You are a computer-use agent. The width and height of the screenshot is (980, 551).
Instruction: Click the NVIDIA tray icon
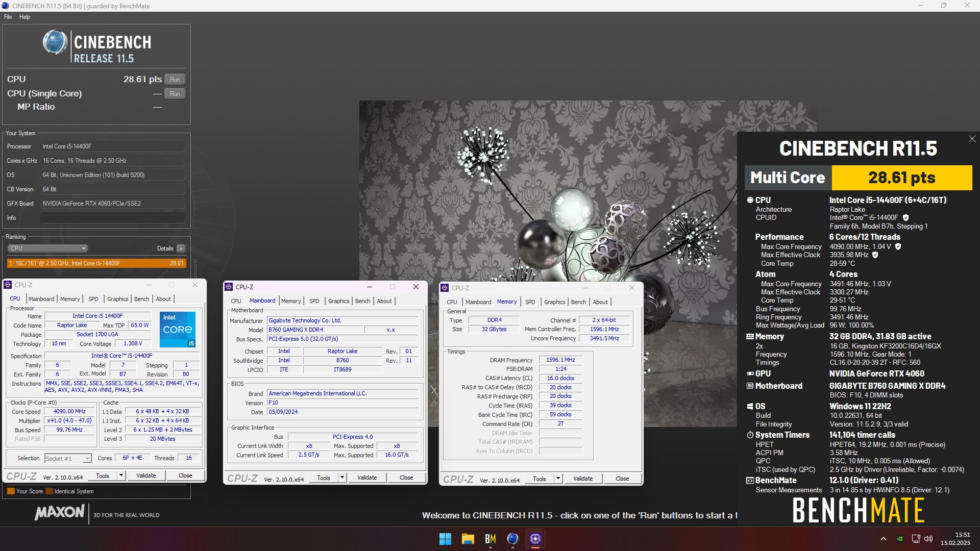pyautogui.click(x=900, y=539)
